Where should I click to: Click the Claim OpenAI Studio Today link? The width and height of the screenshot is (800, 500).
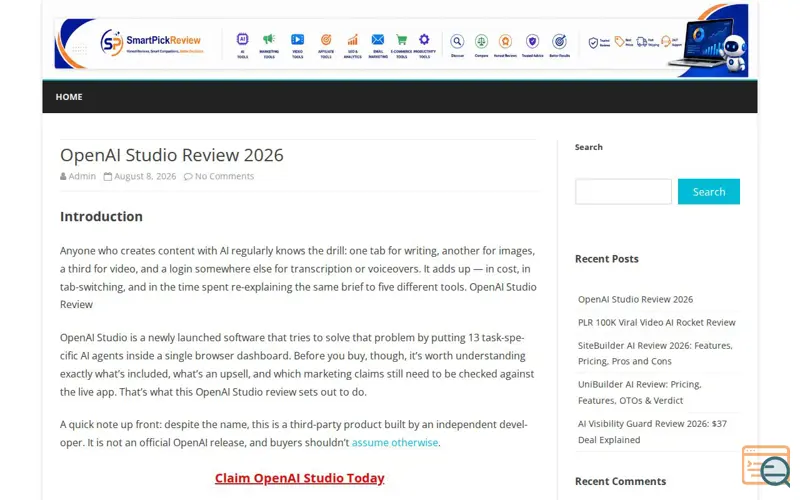(x=299, y=479)
